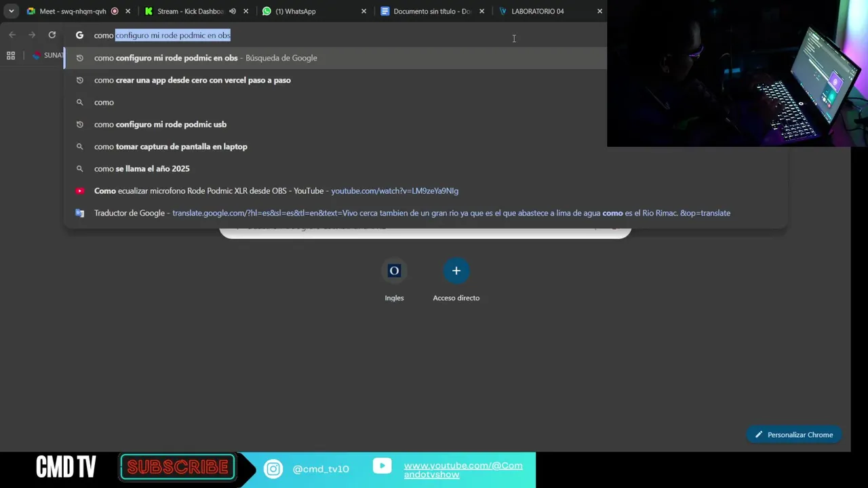Open the tab search dropdown arrow
The height and width of the screenshot is (488, 868).
click(x=11, y=11)
